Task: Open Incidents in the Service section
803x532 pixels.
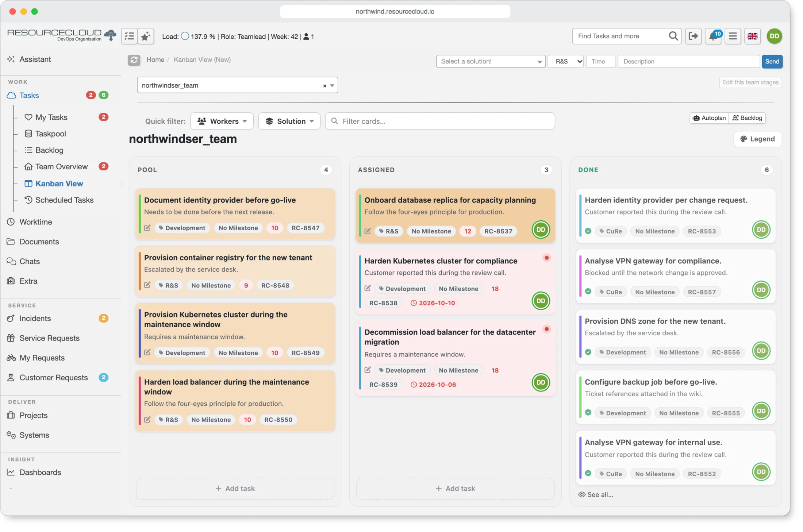Action: [35, 318]
